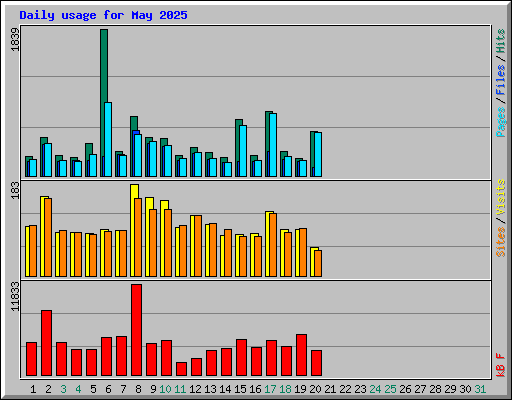Click the "Visits" legend text
The height and width of the screenshot is (400, 512).
click(501, 197)
